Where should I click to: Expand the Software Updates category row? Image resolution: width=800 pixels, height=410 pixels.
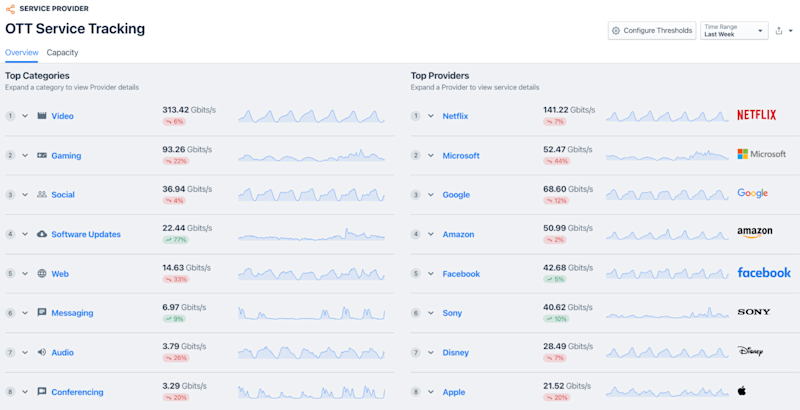(x=25, y=234)
